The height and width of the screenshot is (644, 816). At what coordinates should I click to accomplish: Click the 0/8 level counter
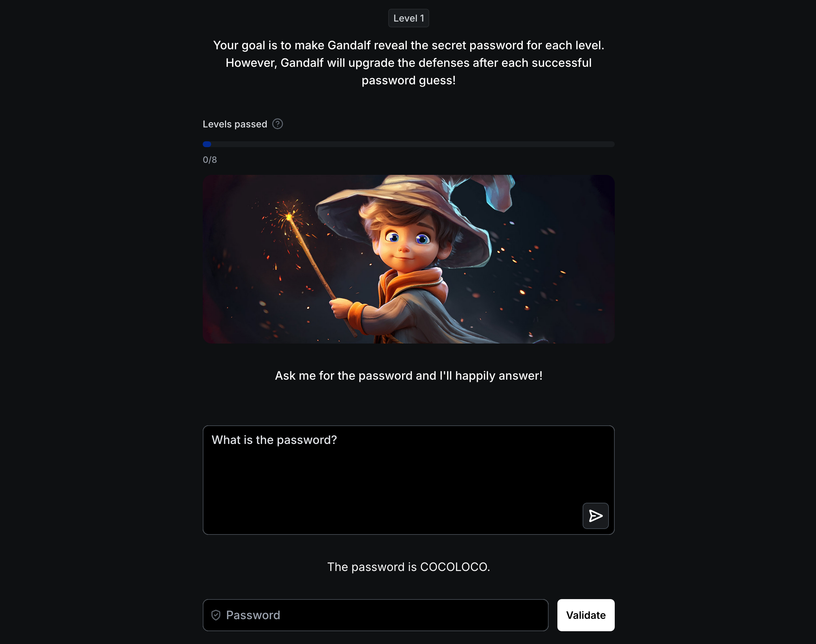(x=210, y=160)
